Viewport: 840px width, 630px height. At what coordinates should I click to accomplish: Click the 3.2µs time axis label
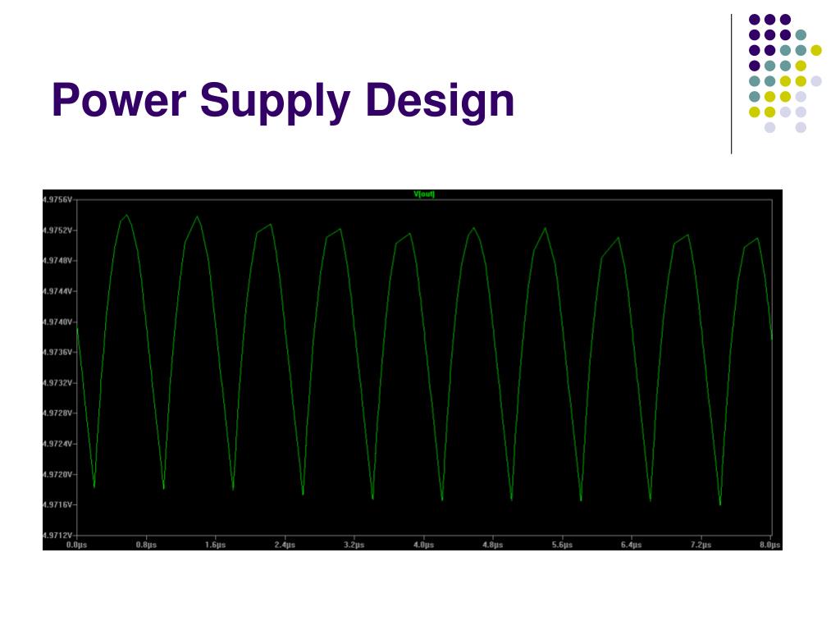click(x=354, y=545)
